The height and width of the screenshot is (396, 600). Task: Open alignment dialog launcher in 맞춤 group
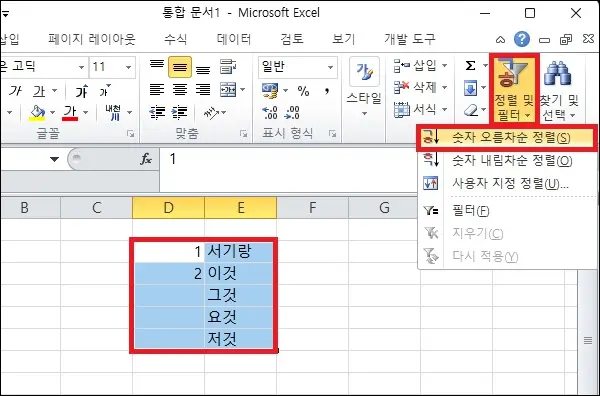click(243, 134)
